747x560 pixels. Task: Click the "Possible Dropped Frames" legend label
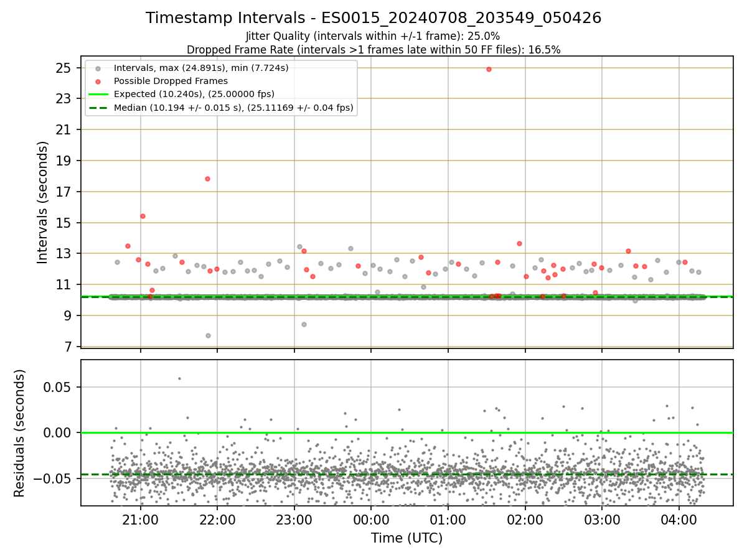pyautogui.click(x=171, y=81)
